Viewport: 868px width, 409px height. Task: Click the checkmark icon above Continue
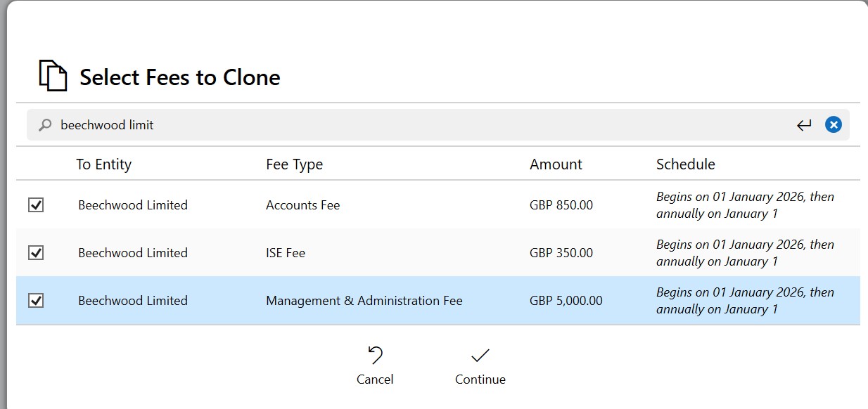[x=479, y=356]
